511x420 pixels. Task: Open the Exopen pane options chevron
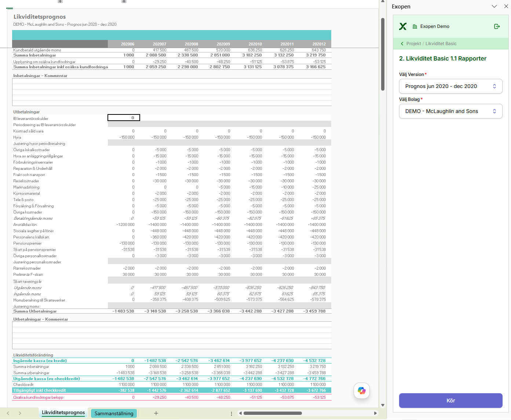click(x=494, y=6)
